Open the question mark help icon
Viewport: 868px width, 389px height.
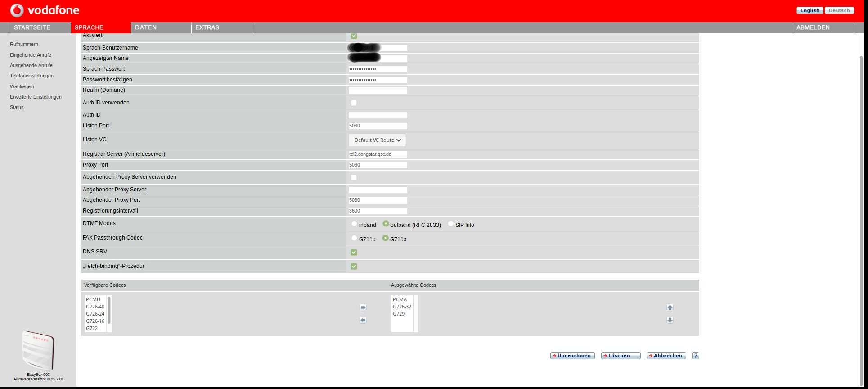tap(695, 356)
